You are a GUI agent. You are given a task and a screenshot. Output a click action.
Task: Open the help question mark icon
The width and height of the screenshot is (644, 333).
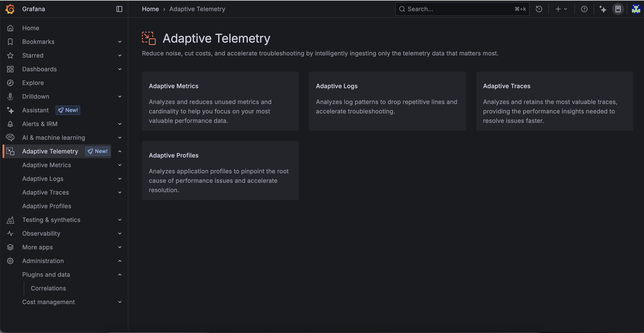pyautogui.click(x=584, y=9)
